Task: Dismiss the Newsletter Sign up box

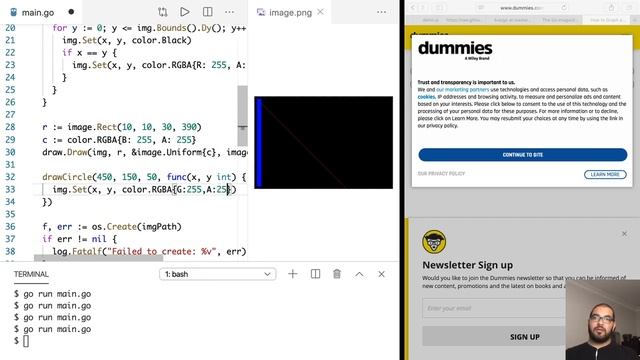Action: pyautogui.click(x=624, y=233)
